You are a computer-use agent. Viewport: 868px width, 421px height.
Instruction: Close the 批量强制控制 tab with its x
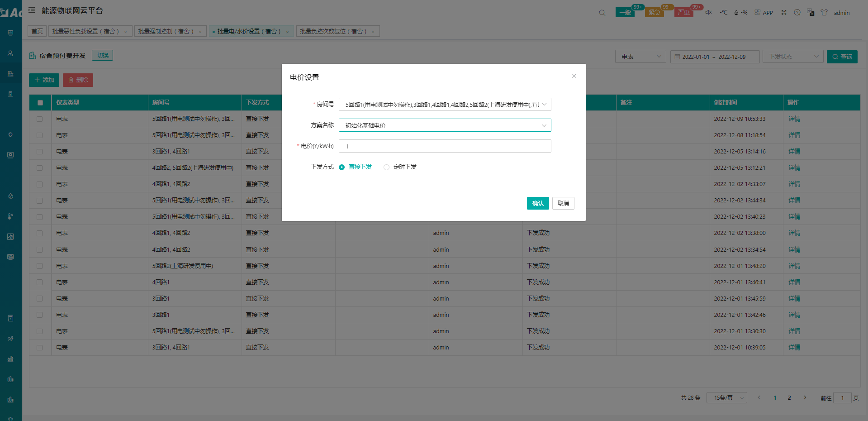[200, 32]
